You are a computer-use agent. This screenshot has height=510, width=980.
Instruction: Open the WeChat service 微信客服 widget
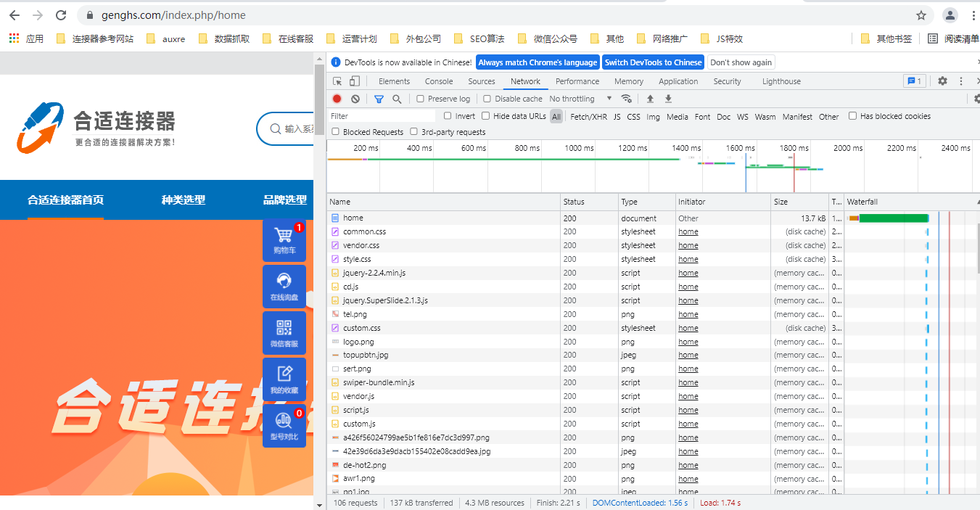tap(284, 333)
